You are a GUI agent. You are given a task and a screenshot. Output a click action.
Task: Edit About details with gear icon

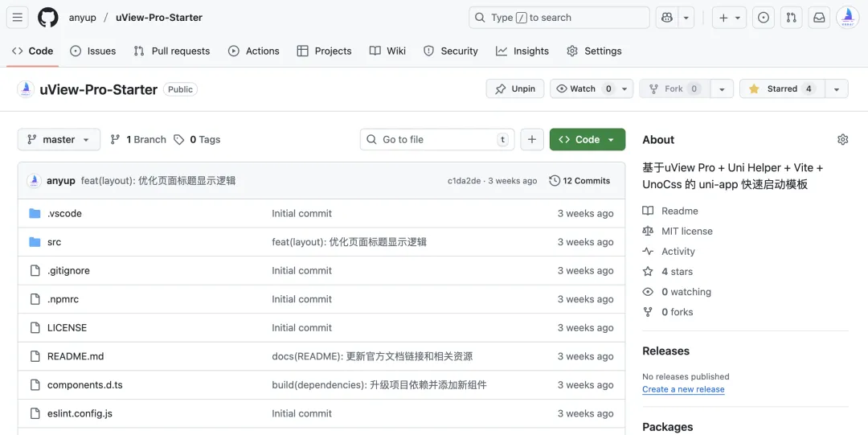point(842,140)
